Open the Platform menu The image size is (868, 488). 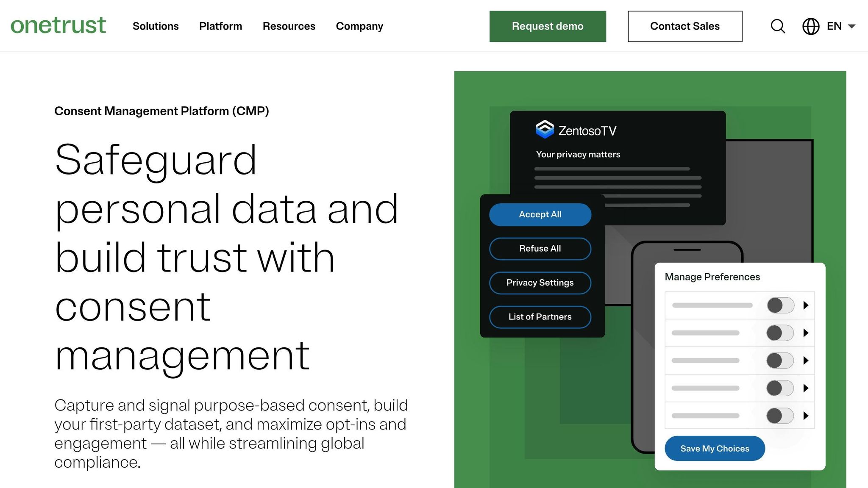point(220,26)
